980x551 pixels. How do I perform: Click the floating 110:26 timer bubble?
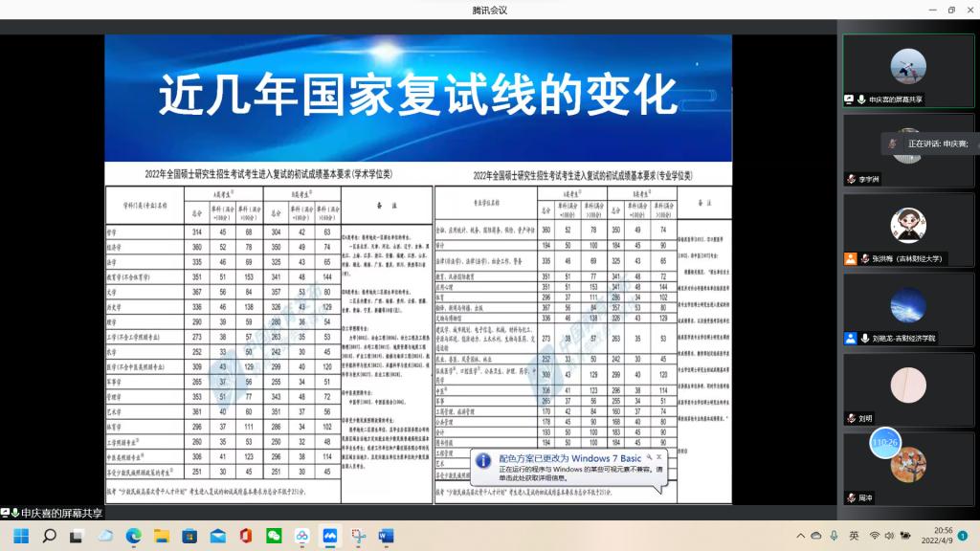tap(884, 443)
